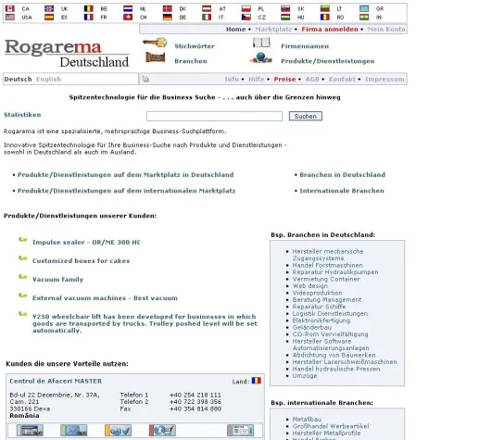Image resolution: width=504 pixels, height=440 pixels.
Task: Select the Romania (RO) flag in header
Action: (325, 17)
